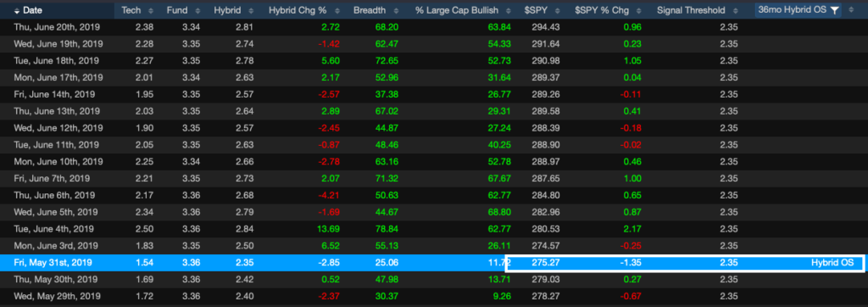
Task: Sort the Hybrid column via its arrows
Action: pyautogui.click(x=250, y=10)
